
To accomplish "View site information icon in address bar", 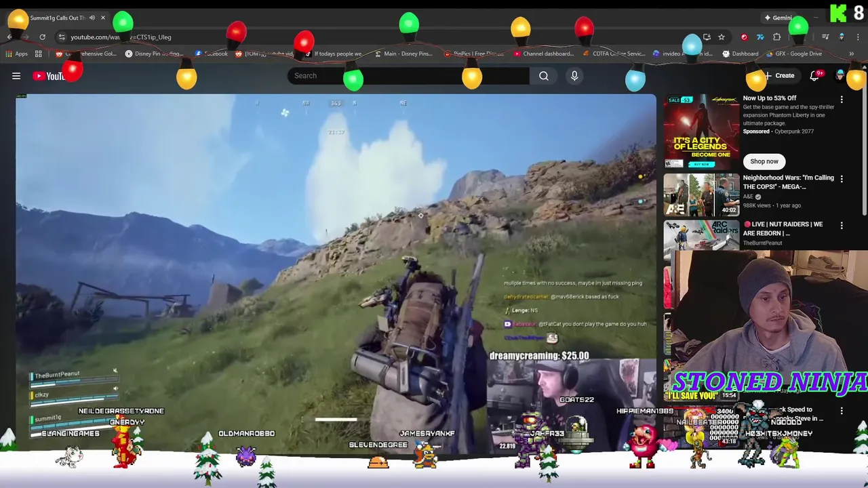I will point(62,37).
